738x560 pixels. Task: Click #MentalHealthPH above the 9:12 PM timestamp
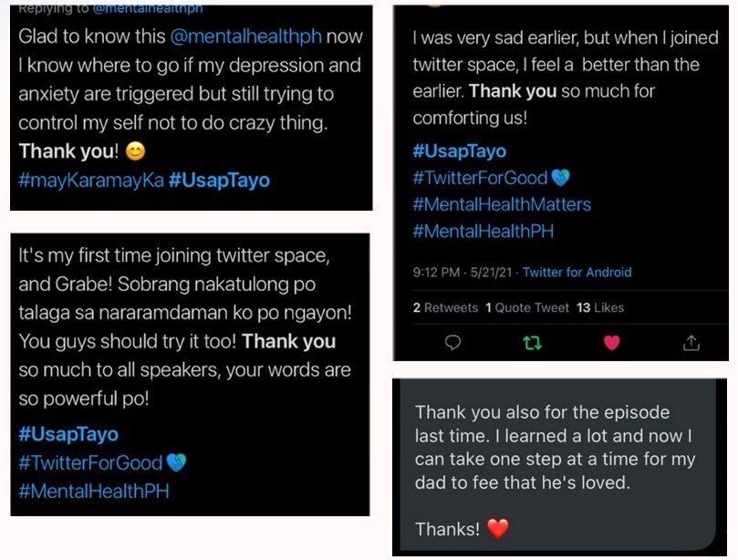coord(483,231)
